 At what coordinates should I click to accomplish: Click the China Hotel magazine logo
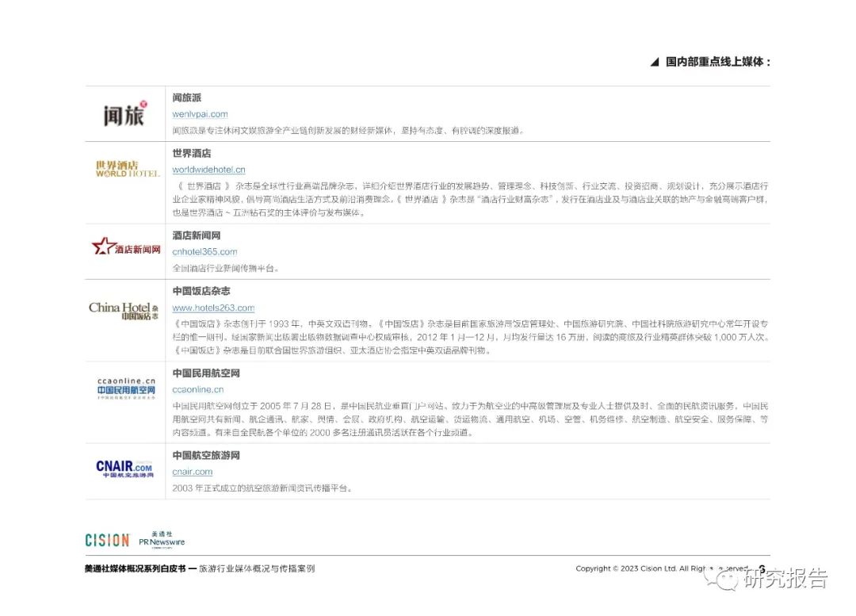(x=124, y=310)
